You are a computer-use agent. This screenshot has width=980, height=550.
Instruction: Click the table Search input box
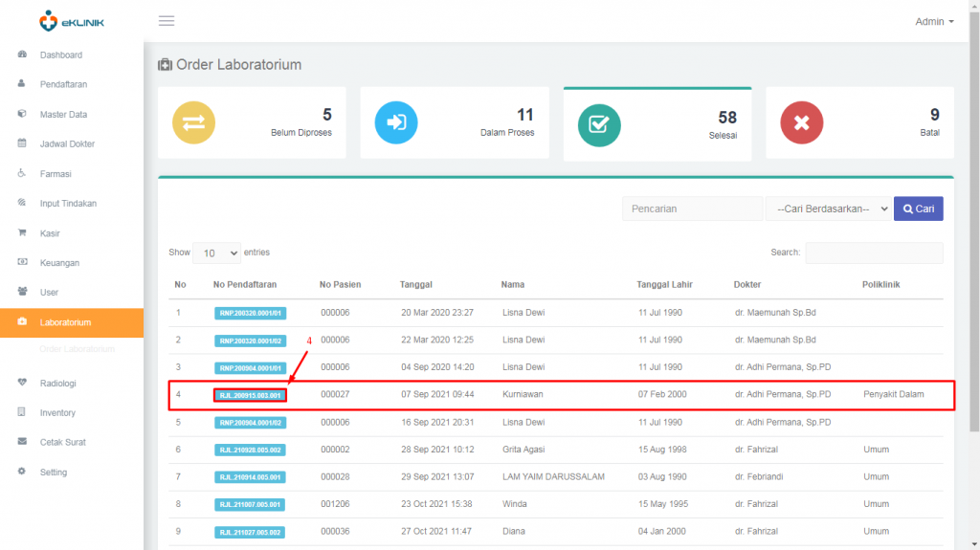pos(874,253)
